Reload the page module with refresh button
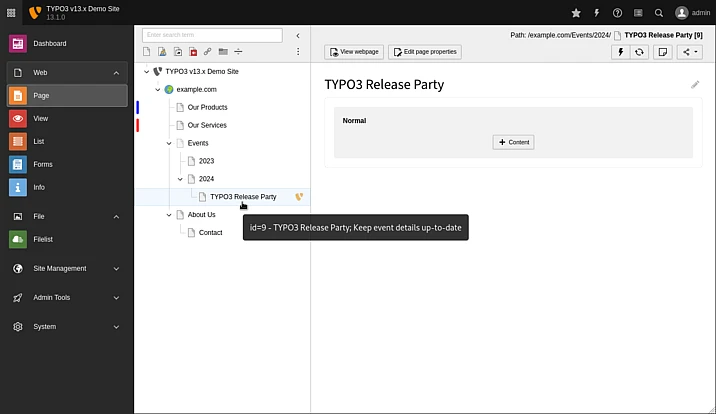Screen dimensions: 716x414 pos(640,52)
